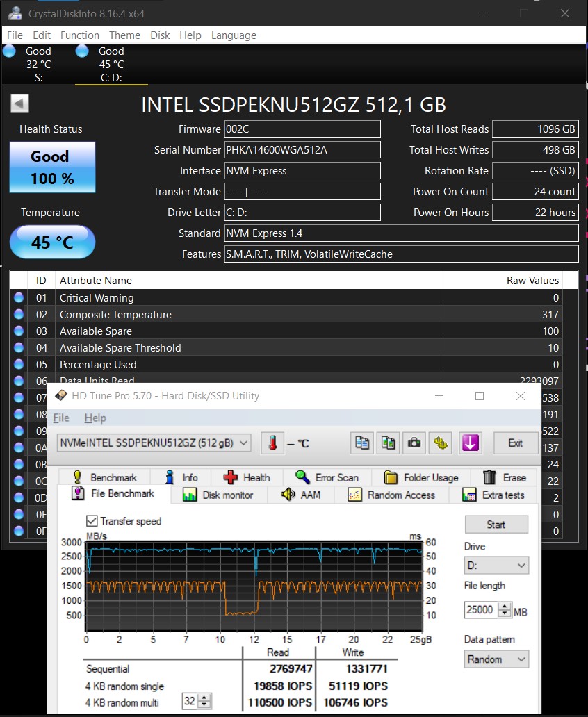Open the Theme menu
Viewport: 588px width, 717px height.
(x=124, y=35)
